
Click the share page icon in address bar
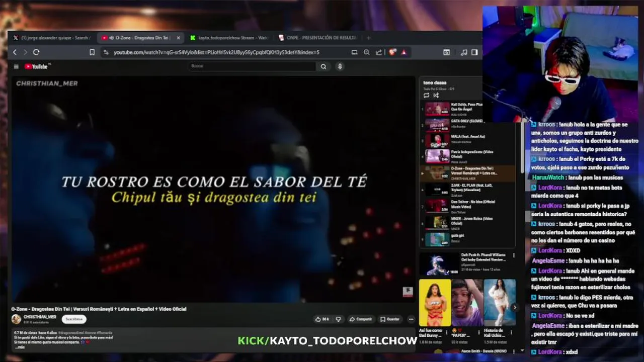click(x=379, y=52)
